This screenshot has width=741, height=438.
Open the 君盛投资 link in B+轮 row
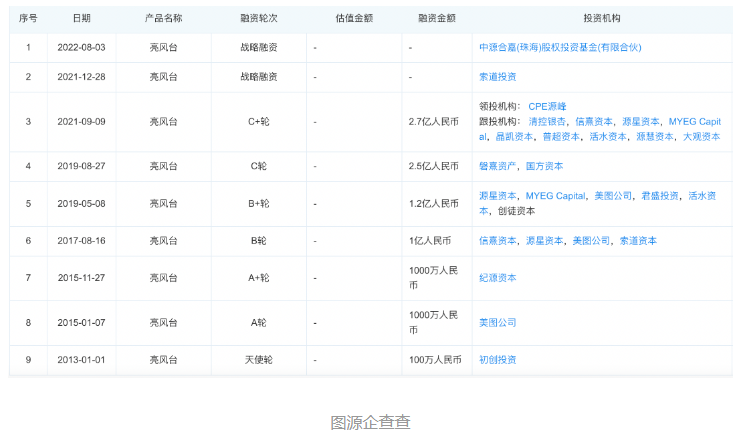(x=660, y=196)
